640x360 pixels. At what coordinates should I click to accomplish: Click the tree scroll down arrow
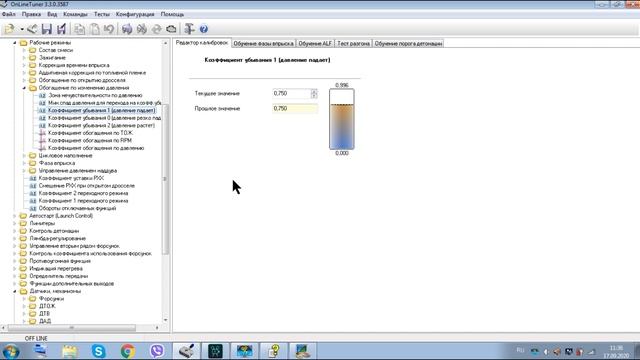165,320
